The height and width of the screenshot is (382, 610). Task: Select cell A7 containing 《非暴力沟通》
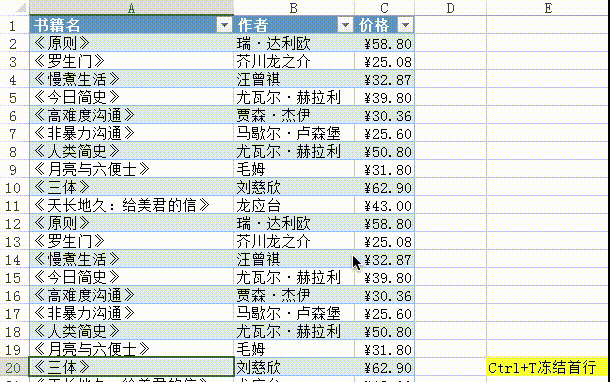131,133
